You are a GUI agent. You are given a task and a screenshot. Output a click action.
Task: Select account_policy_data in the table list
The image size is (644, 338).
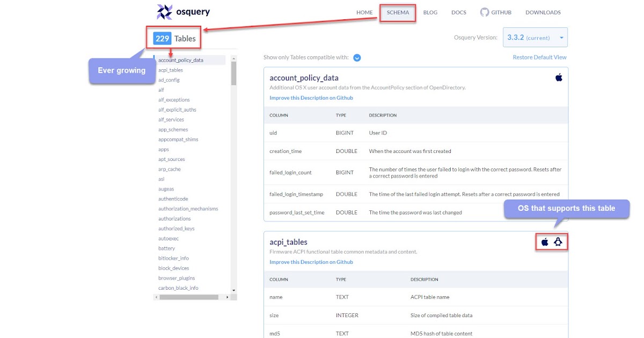coord(181,60)
